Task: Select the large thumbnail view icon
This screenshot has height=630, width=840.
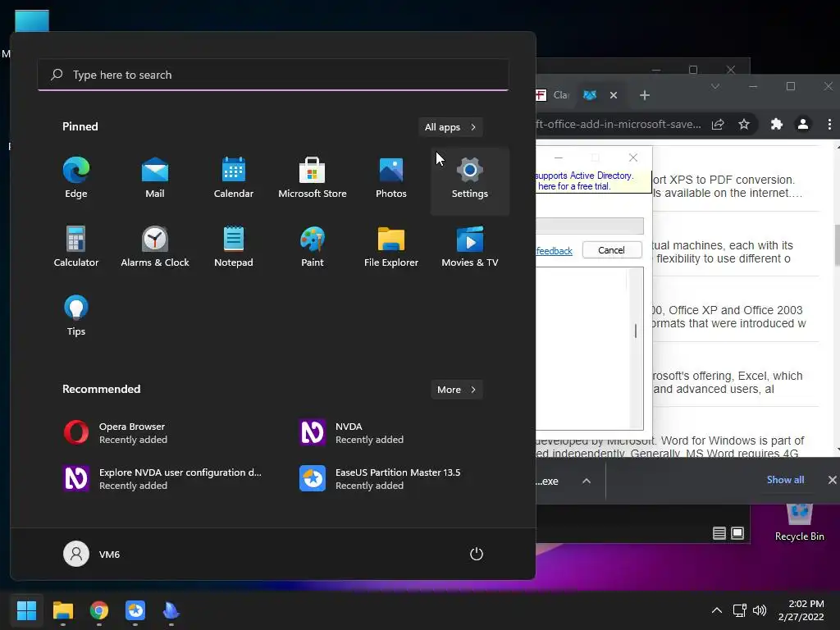Action: pyautogui.click(x=737, y=533)
